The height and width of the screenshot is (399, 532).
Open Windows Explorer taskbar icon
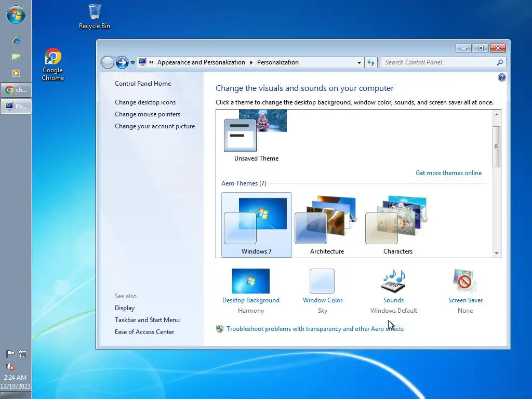click(16, 57)
